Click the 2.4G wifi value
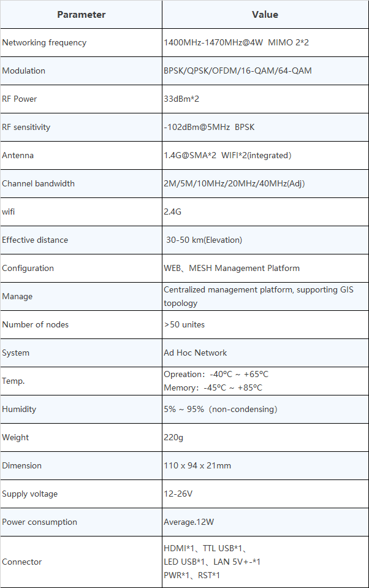The width and height of the screenshot is (369, 588). click(x=172, y=212)
